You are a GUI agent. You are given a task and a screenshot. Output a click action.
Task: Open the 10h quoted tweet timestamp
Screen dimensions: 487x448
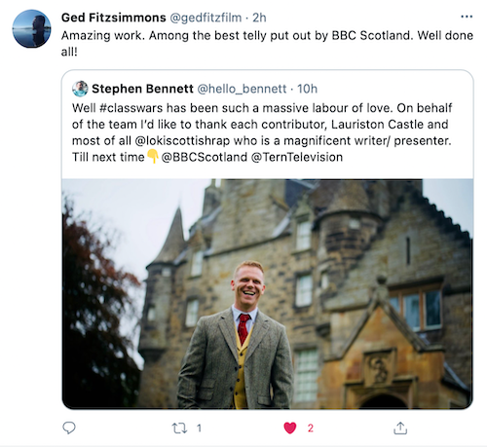click(307, 89)
